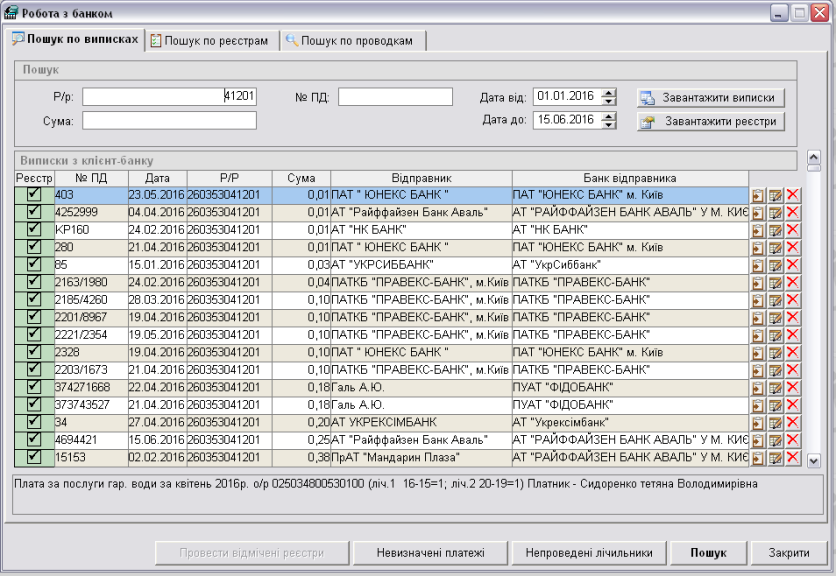The image size is (836, 576).
Task: Click the edit icon for row 4252999
Action: 776,212
